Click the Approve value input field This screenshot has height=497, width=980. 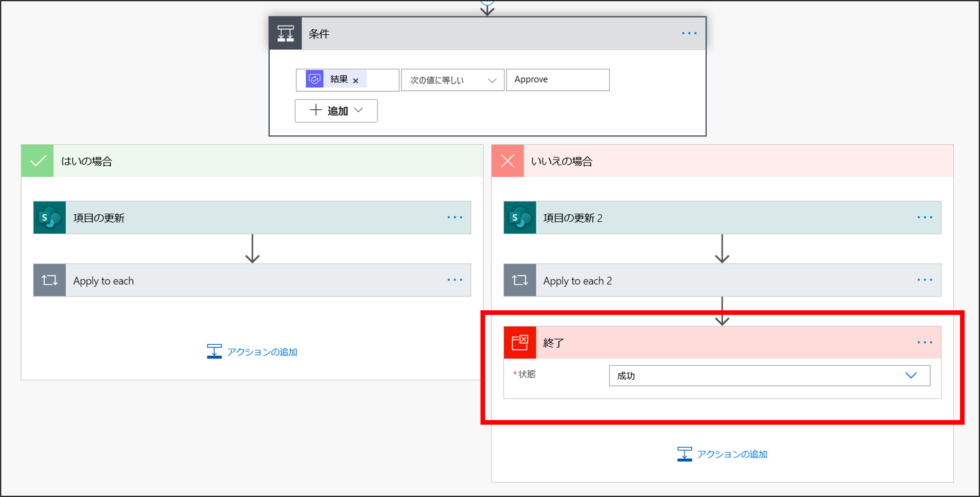(x=557, y=79)
